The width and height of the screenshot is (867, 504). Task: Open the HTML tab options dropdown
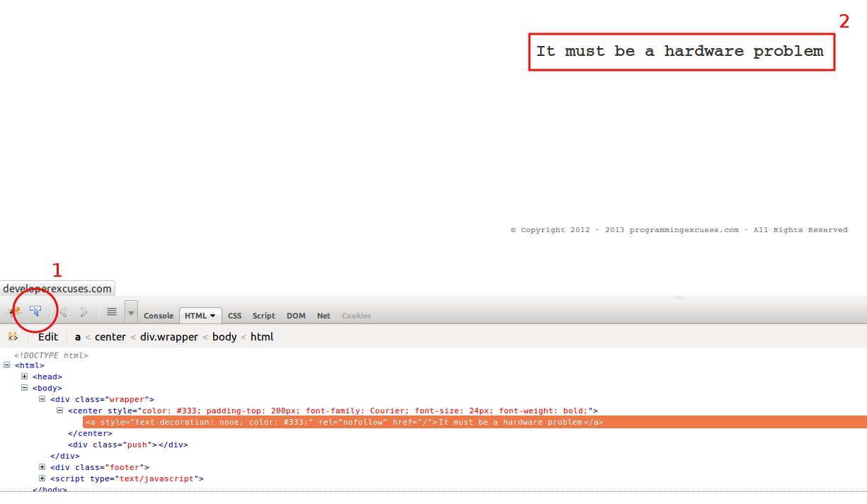click(212, 316)
